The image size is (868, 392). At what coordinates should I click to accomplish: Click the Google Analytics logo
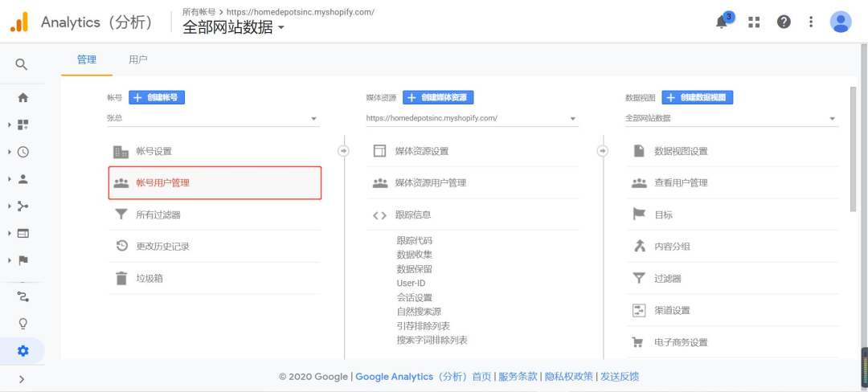tap(18, 22)
